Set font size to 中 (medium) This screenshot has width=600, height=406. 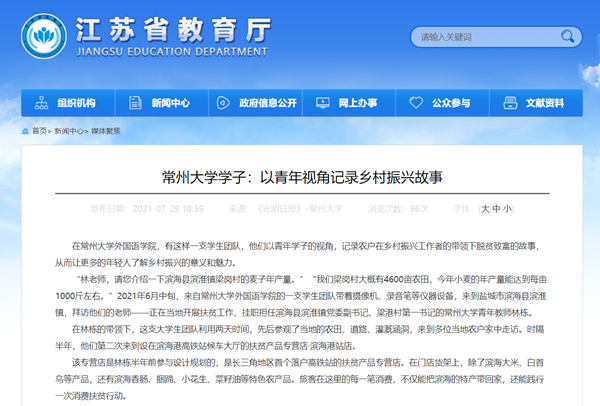497,209
